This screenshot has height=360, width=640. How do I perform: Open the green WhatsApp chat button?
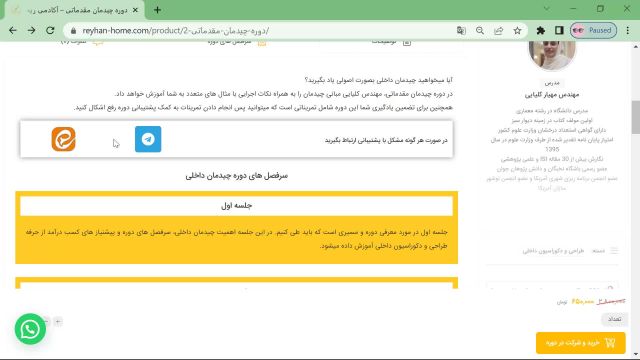pos(30,329)
